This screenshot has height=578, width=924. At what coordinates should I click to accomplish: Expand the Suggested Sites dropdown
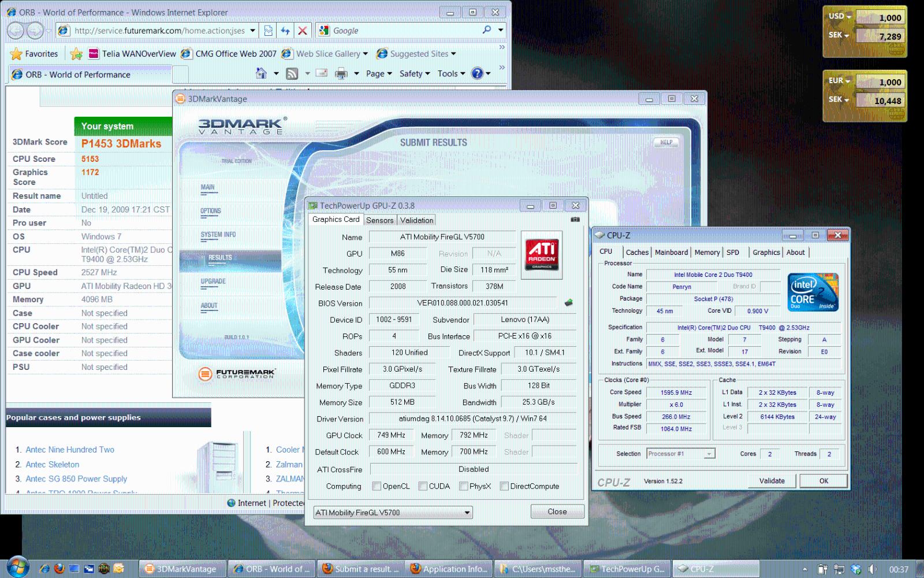[x=453, y=54]
